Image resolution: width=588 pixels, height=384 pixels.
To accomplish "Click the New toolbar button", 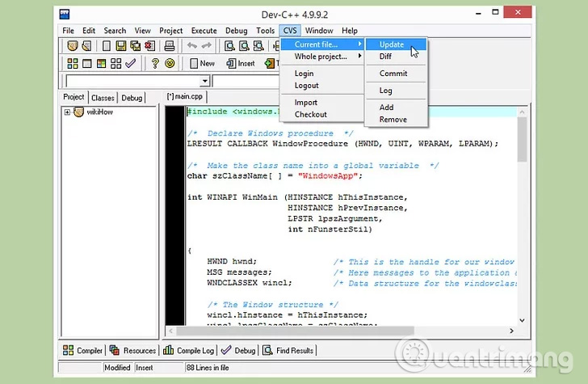I will click(203, 63).
